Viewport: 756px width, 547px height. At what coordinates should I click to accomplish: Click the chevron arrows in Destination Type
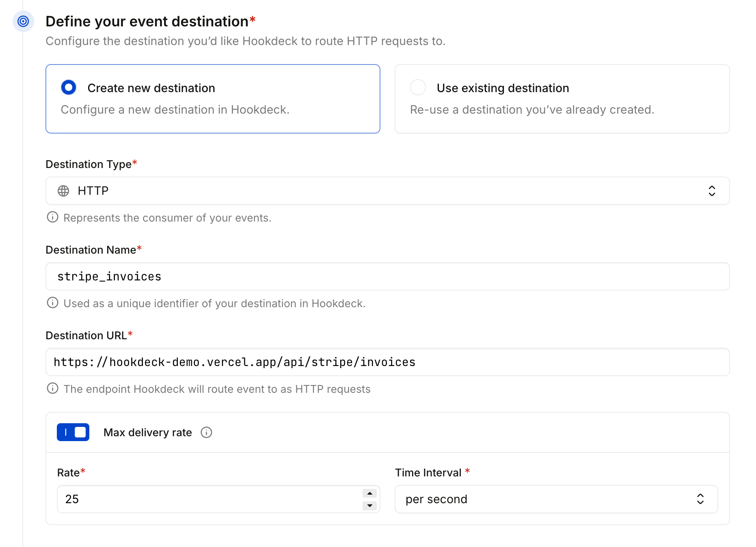712,191
